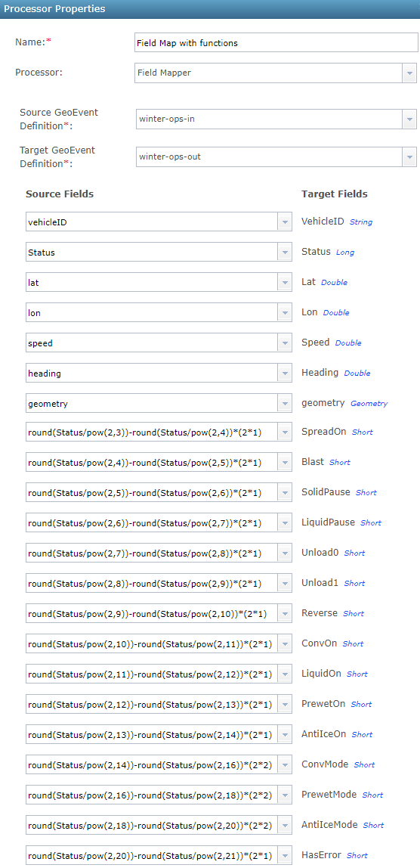
Task: Click the lon source field text box
Action: click(152, 313)
